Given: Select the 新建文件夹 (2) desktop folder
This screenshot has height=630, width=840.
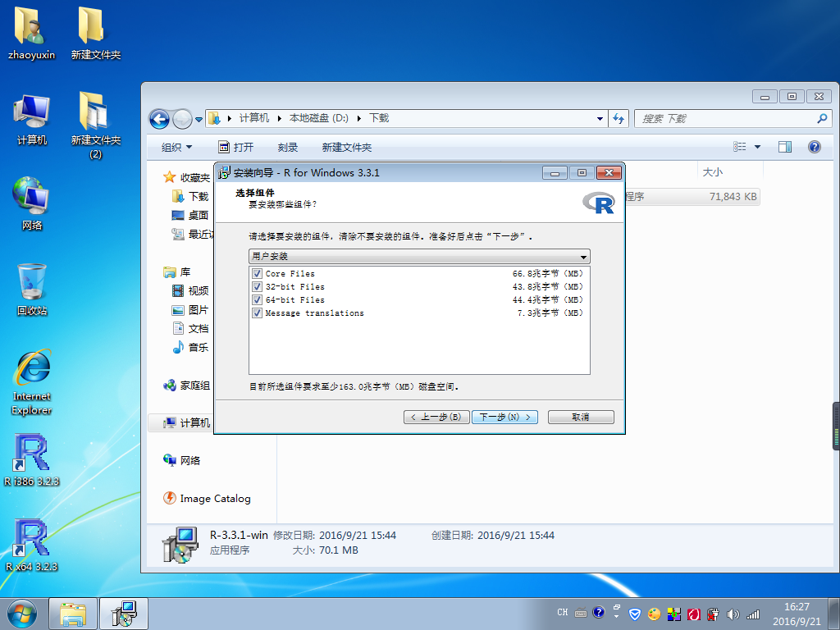Looking at the screenshot, I should coord(95,125).
